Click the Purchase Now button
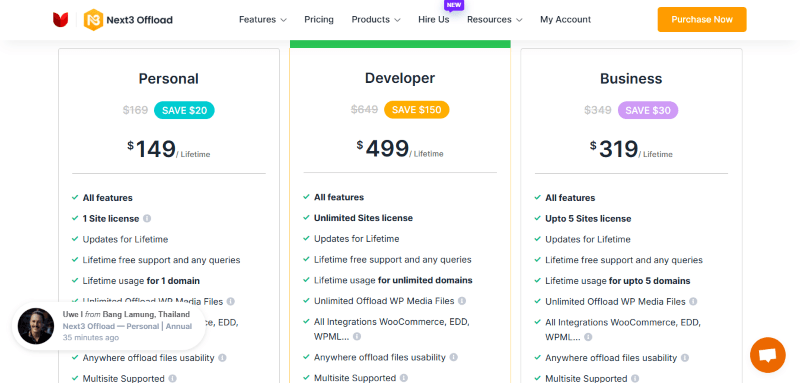The height and width of the screenshot is (383, 800). click(702, 19)
